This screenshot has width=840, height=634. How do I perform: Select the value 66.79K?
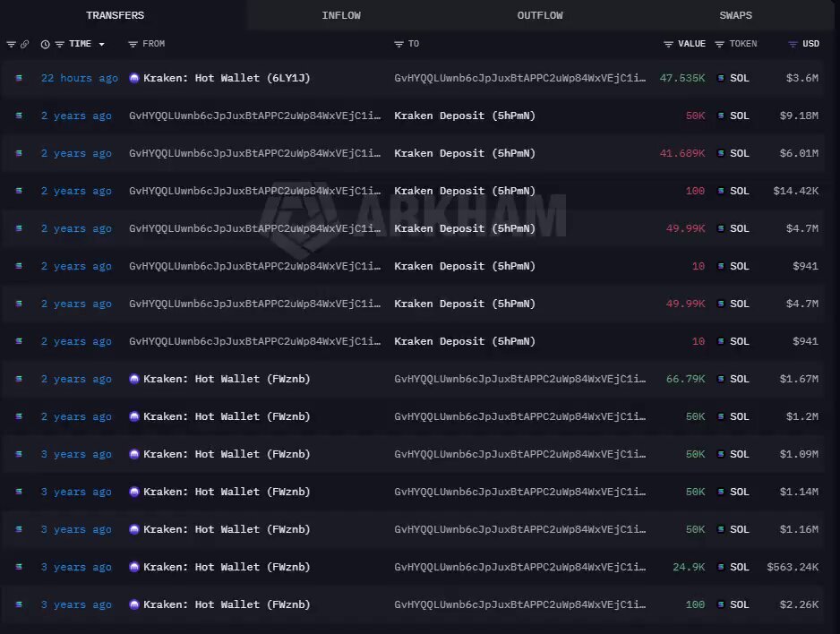(x=686, y=379)
